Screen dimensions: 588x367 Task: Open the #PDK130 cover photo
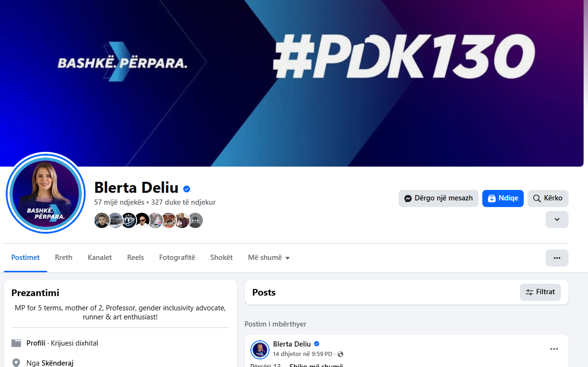pyautogui.click(x=291, y=83)
